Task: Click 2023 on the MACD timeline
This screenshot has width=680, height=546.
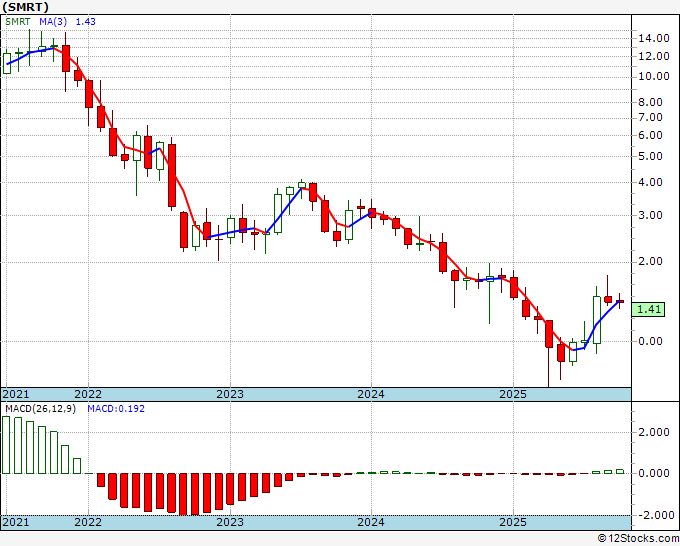Action: 230,522
